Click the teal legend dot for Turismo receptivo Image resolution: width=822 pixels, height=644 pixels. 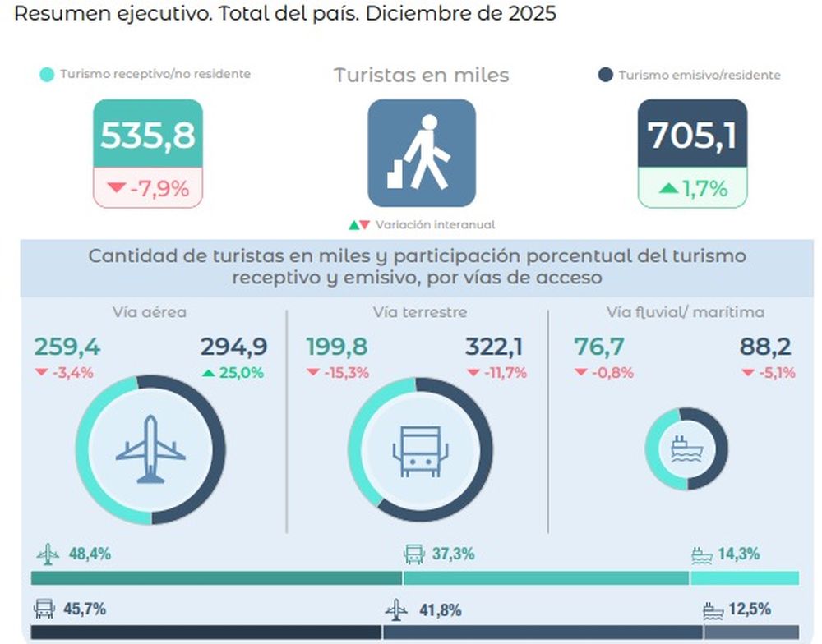click(47, 75)
